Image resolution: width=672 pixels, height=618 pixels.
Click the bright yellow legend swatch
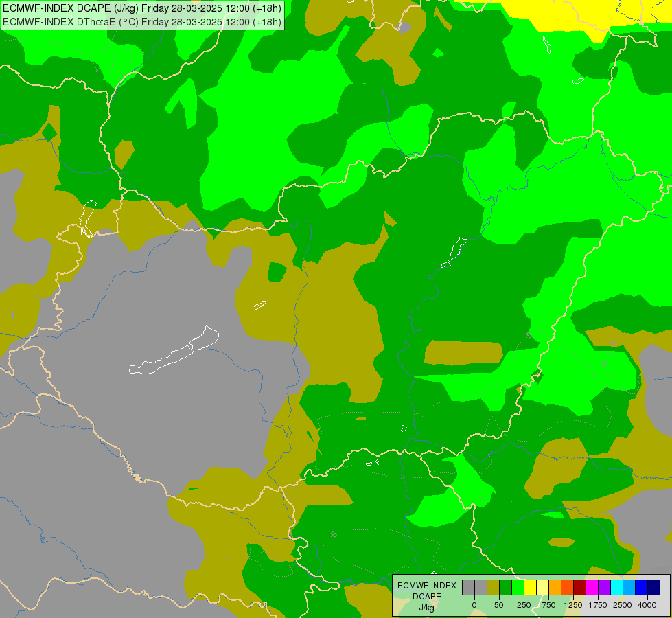[531, 587]
